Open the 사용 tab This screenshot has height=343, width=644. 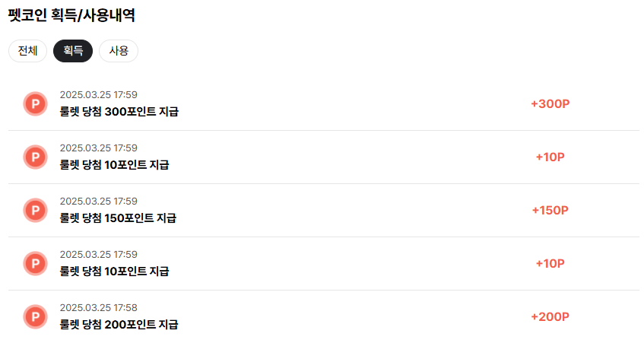click(x=119, y=51)
